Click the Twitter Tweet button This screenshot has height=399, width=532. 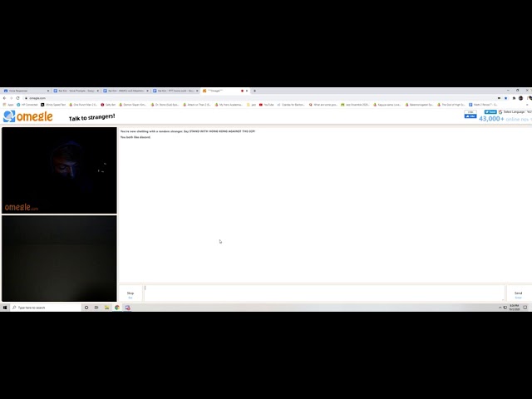tap(490, 112)
